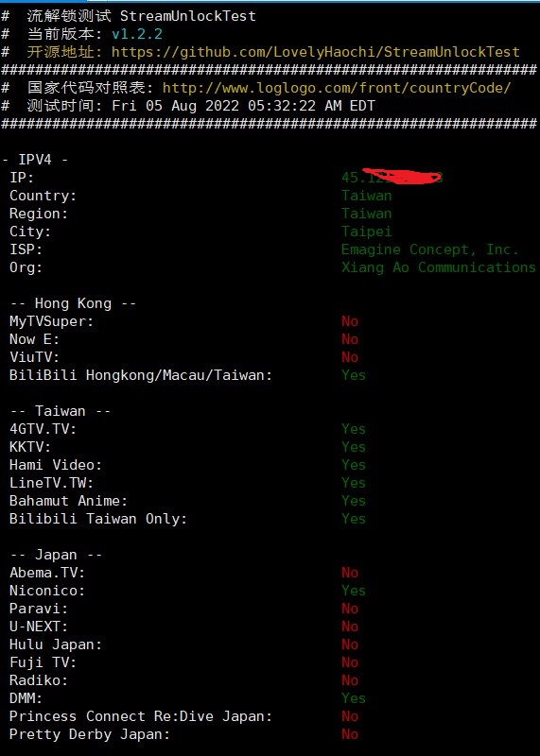Viewport: 540px width, 756px height.
Task: Open the GitHub StreamUnlockTest repository URL
Action: click(316, 52)
